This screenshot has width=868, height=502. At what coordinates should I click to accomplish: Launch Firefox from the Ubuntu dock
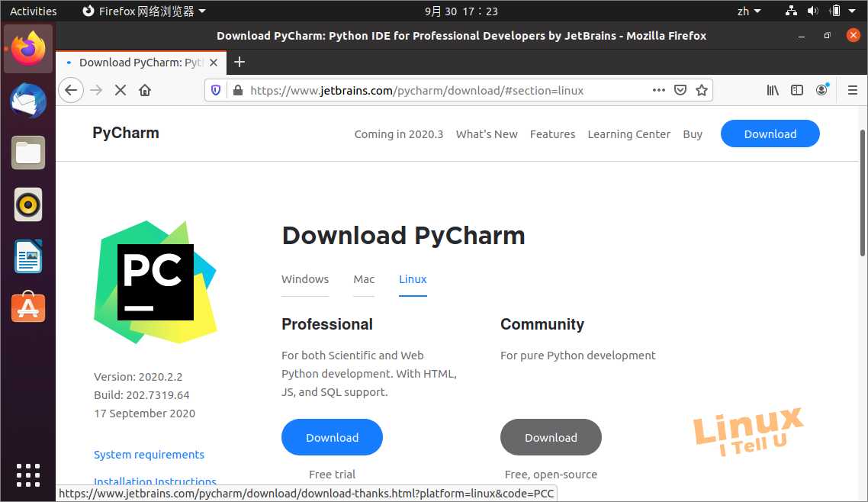point(28,49)
